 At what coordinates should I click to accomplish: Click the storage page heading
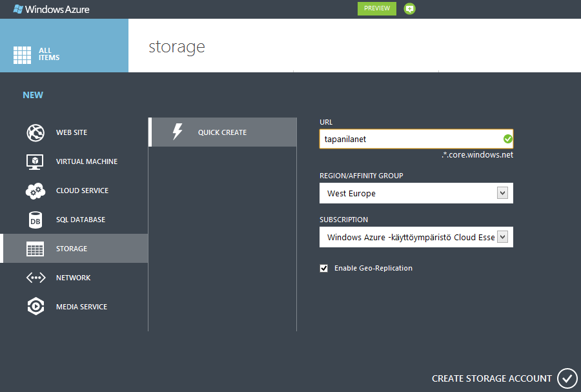(x=177, y=47)
